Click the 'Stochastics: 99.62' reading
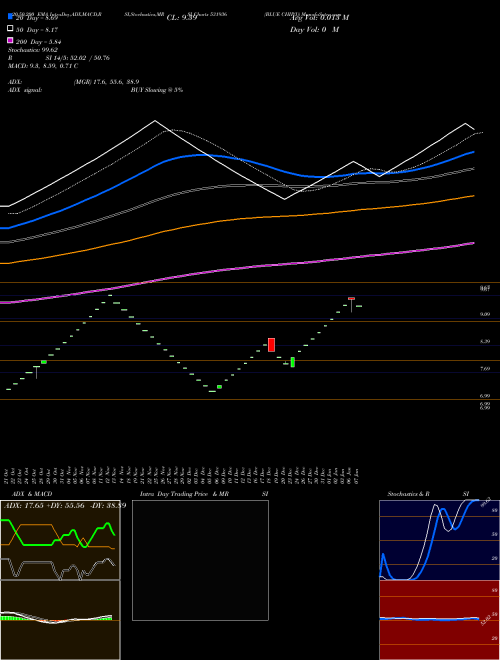Screen dimensions: 500x660 (x=33, y=50)
